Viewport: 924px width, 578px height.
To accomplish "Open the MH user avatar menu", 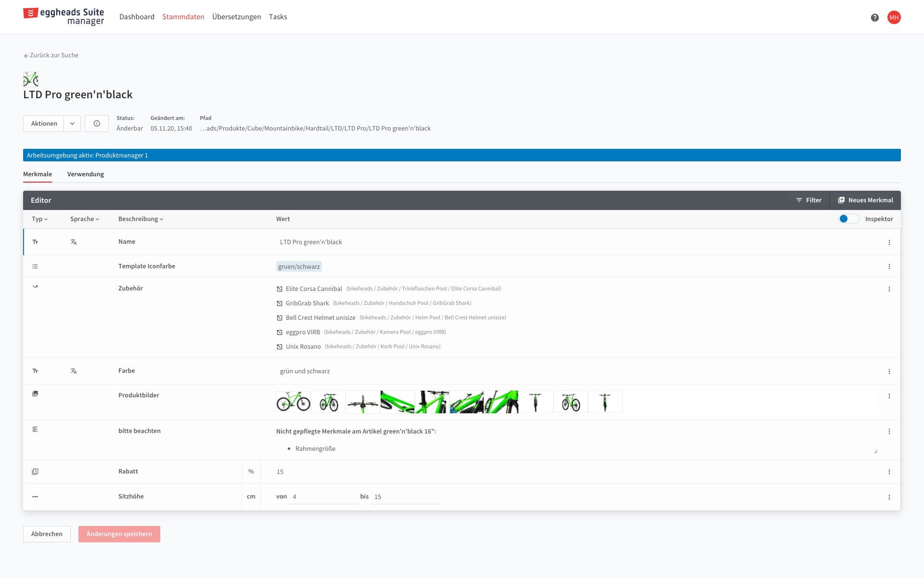I will [x=894, y=17].
